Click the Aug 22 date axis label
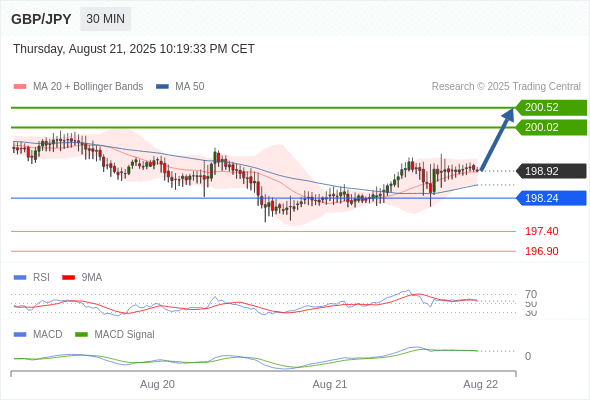 [481, 384]
